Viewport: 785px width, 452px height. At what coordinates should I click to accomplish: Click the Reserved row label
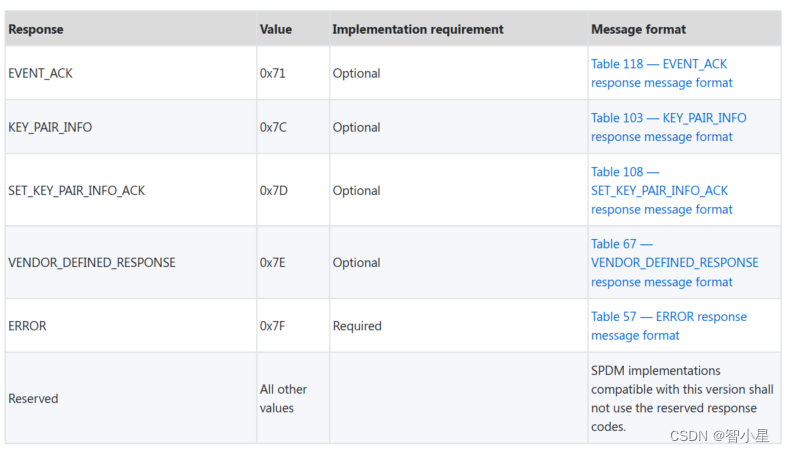[34, 398]
